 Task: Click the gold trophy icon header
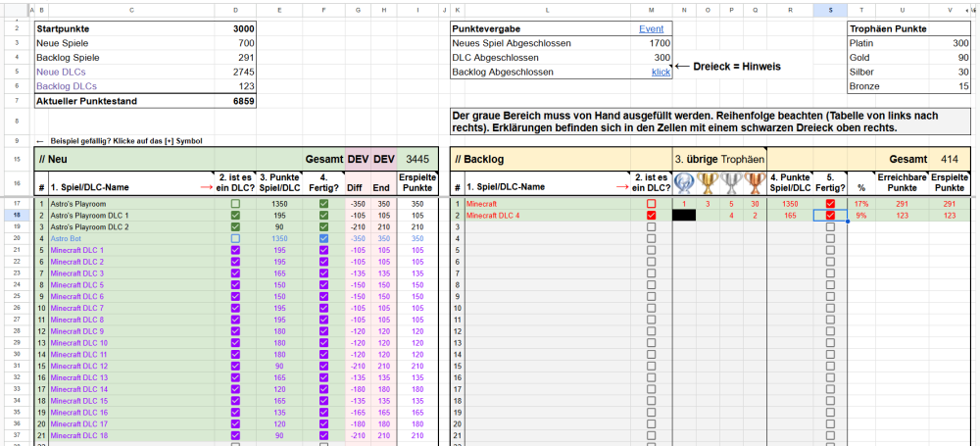pos(708,181)
